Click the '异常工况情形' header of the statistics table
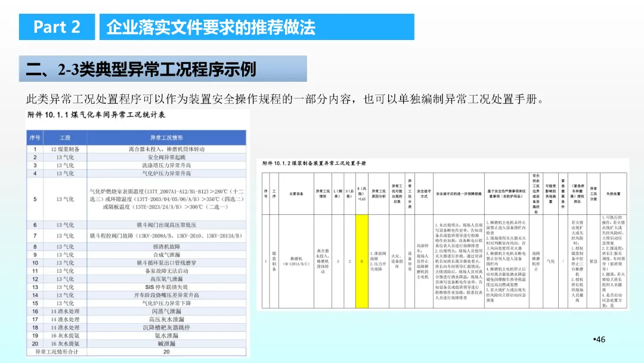This screenshot has width=644, height=363. 166,138
